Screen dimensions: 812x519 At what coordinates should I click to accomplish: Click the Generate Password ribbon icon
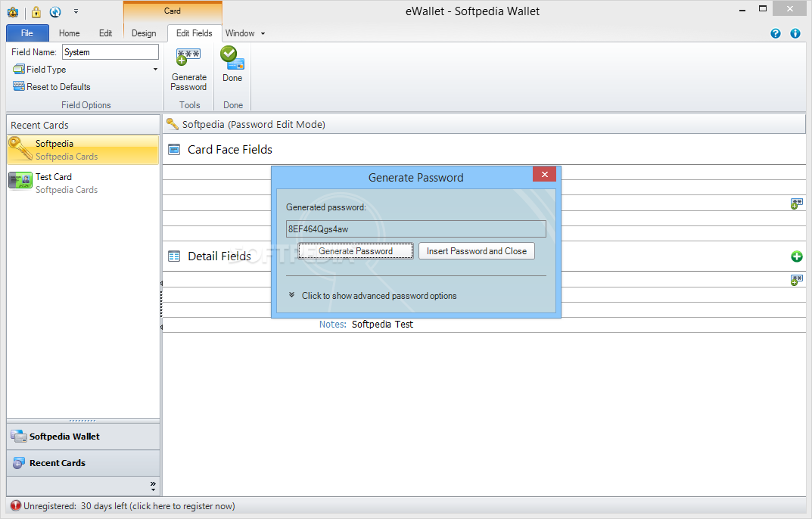[188, 70]
